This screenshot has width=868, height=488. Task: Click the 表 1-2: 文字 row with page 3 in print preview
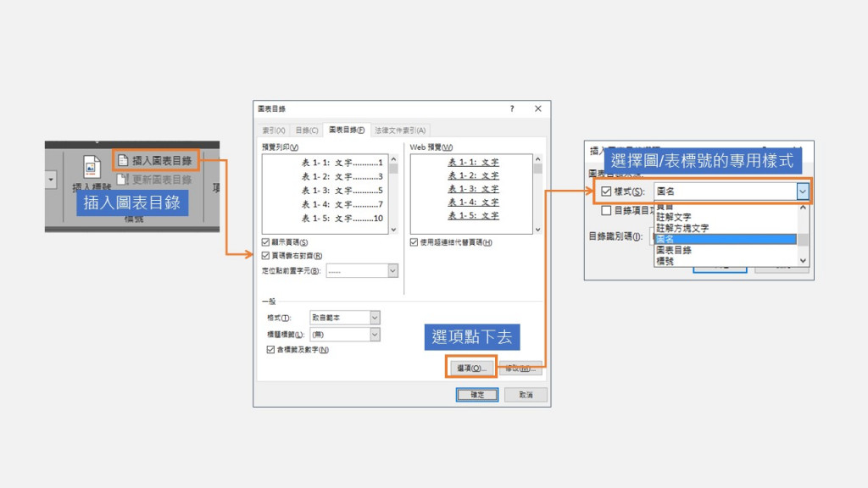point(342,176)
